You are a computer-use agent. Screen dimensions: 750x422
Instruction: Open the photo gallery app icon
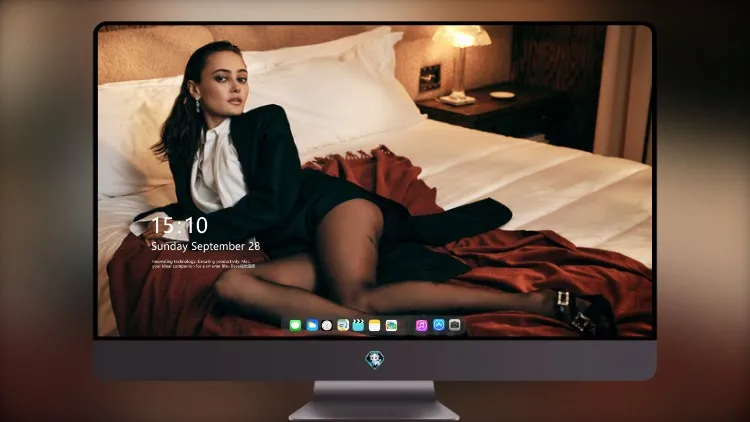tap(391, 325)
